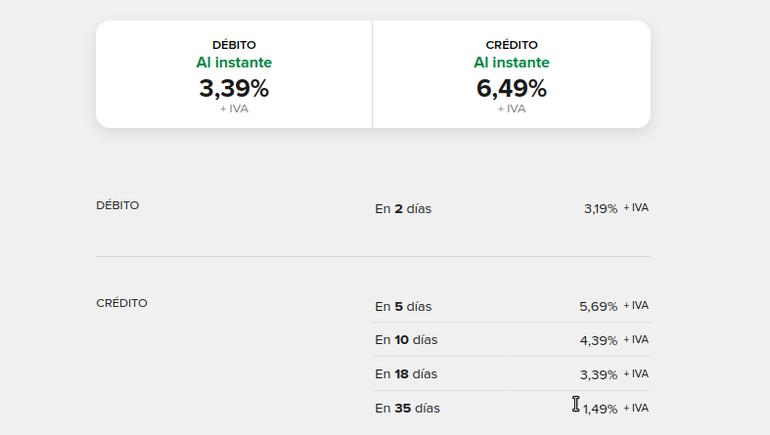Select the 'En 35 días' credit row
The width and height of the screenshot is (770, 435).
pos(407,408)
